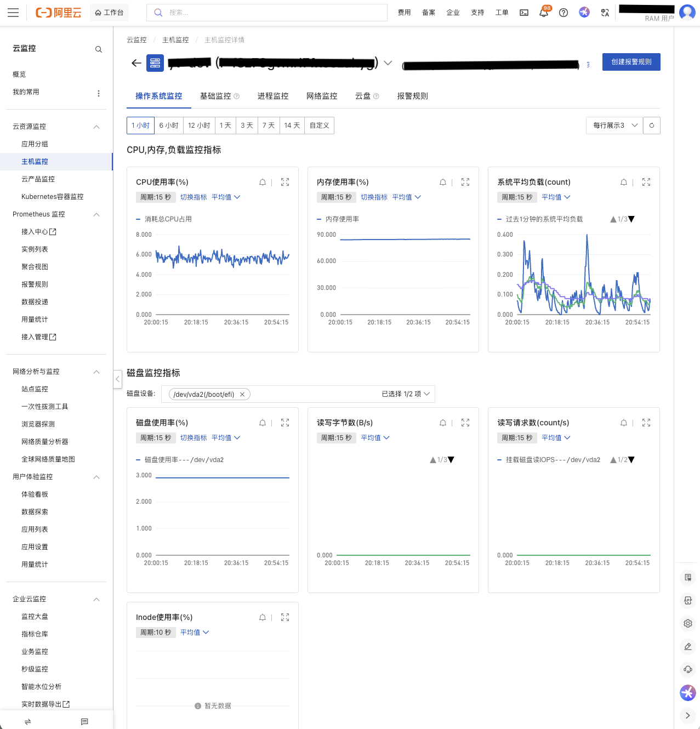
Task: Open the 每行展示3 dropdown
Action: click(614, 126)
